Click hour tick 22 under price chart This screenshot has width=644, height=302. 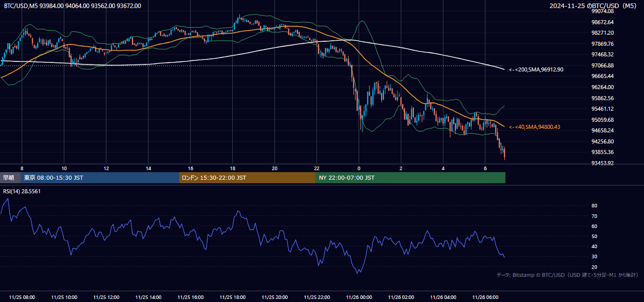pyautogui.click(x=317, y=168)
